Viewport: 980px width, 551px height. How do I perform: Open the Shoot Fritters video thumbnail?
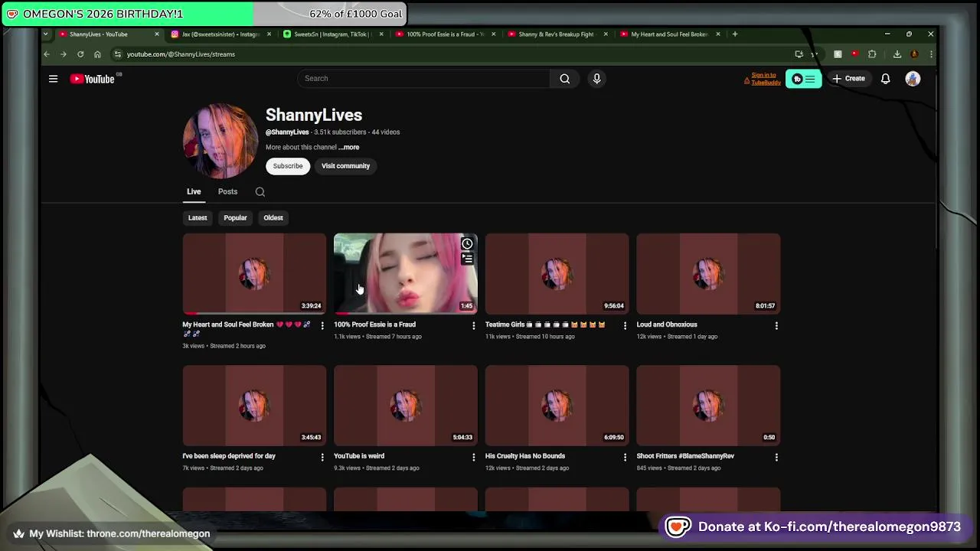[708, 406]
